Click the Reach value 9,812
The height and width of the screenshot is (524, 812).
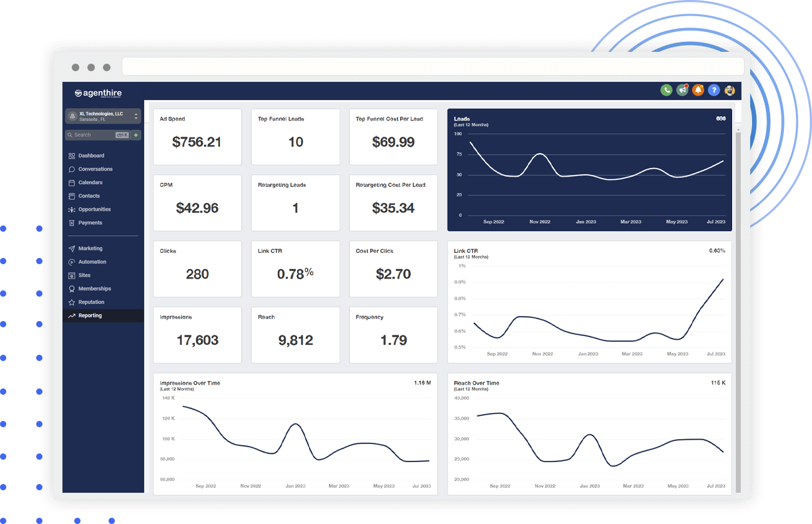tap(295, 340)
